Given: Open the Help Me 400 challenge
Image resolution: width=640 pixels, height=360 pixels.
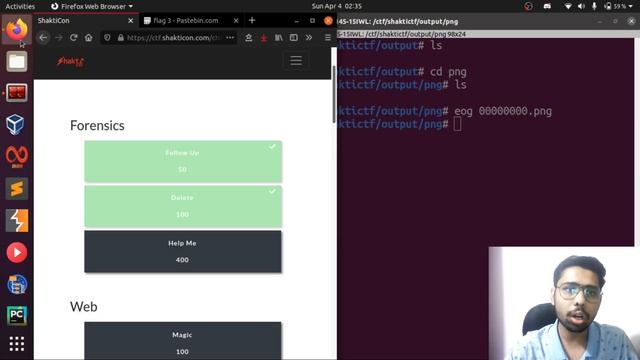Looking at the screenshot, I should tap(183, 251).
